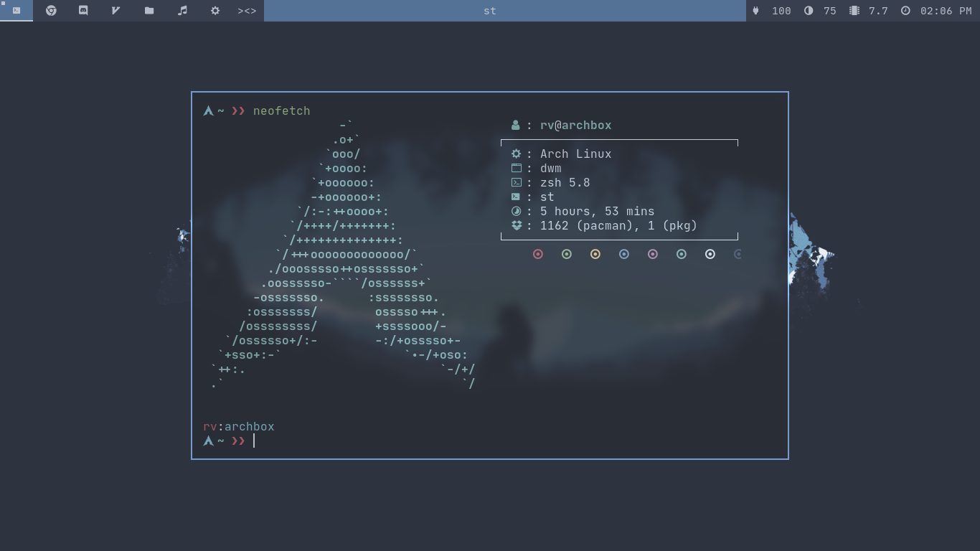Click the 5 hours, 53 mins text
The width and height of the screenshot is (980, 551).
(598, 211)
